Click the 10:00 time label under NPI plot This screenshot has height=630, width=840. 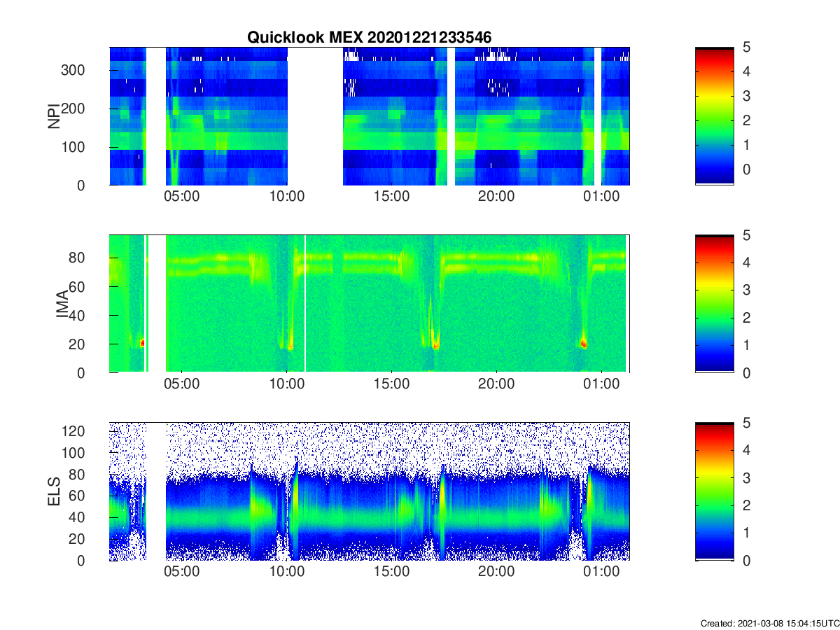point(287,197)
